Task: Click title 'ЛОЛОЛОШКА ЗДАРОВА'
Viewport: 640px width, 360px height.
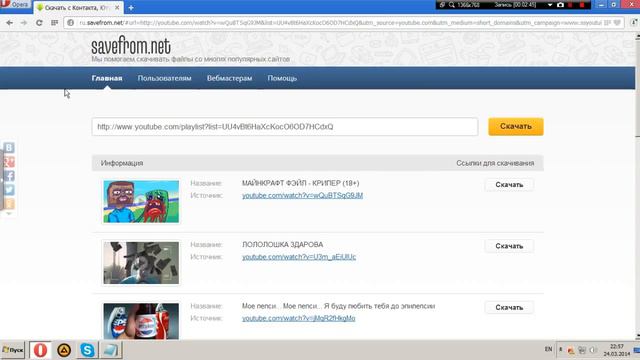Action: pos(282,244)
